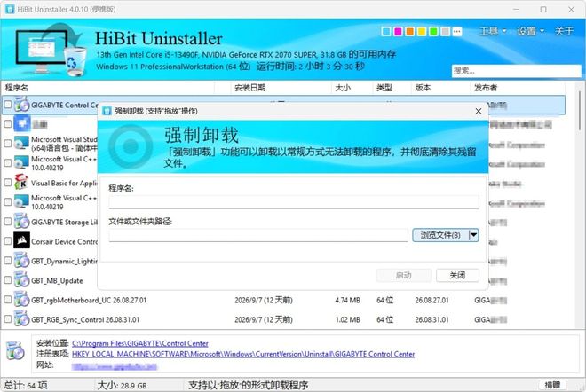Click the 关闭 button in the dialog
This screenshot has height=392, width=586.
click(457, 276)
